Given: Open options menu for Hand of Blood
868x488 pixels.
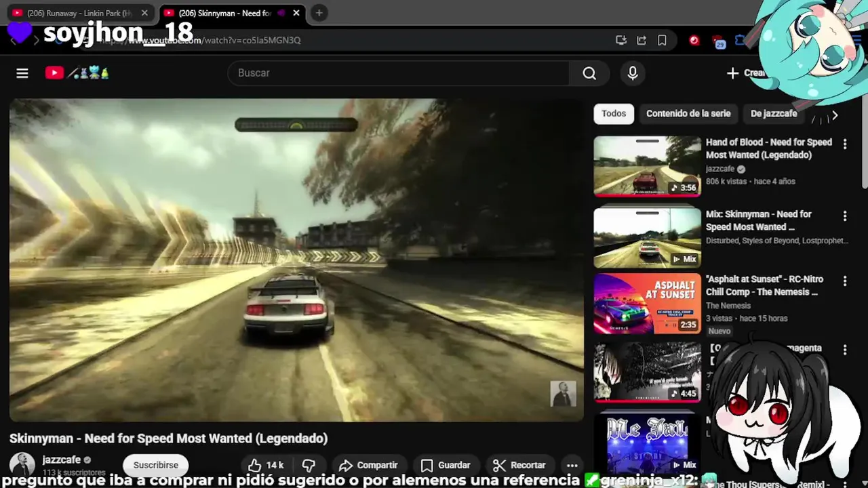Looking at the screenshot, I should pos(845,144).
